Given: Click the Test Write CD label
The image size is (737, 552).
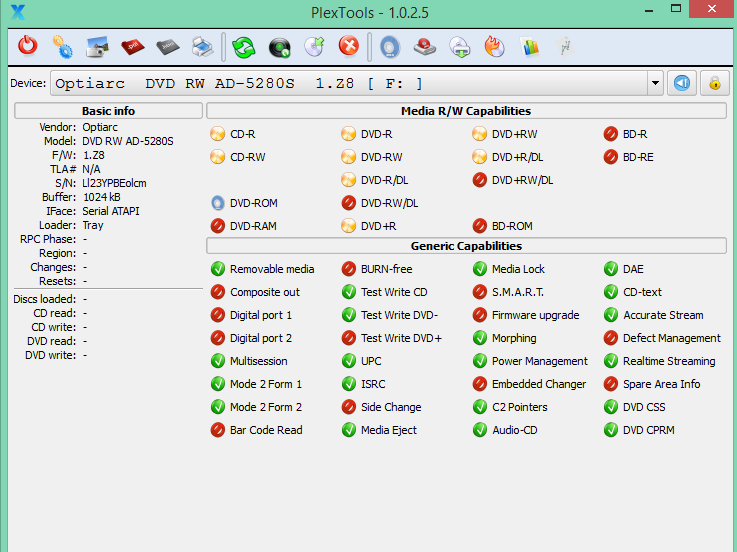Looking at the screenshot, I should coord(394,292).
